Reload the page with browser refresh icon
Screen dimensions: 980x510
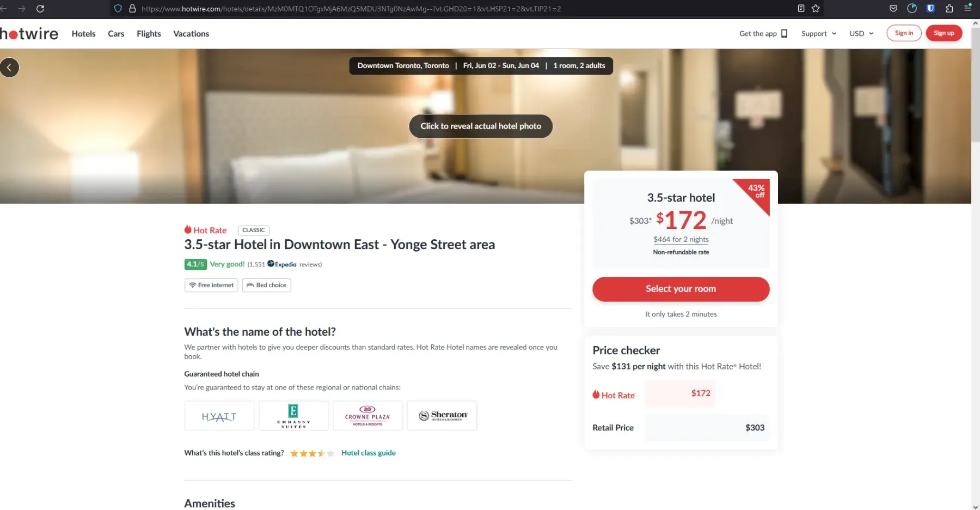click(x=40, y=9)
